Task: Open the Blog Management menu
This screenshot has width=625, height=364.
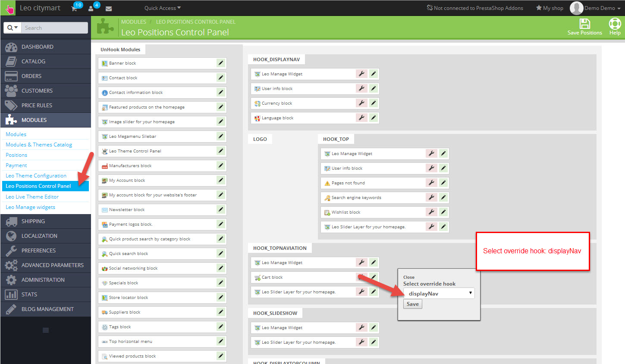Action: click(46, 309)
